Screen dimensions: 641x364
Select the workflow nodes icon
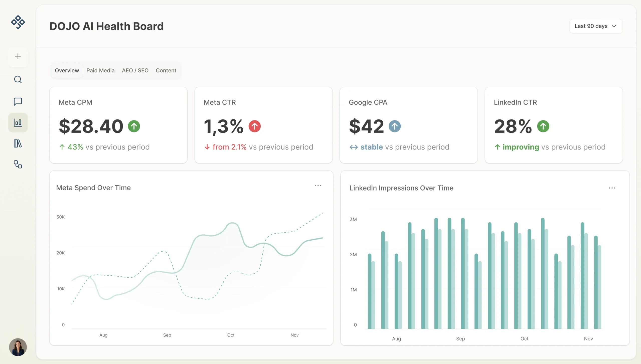(18, 164)
